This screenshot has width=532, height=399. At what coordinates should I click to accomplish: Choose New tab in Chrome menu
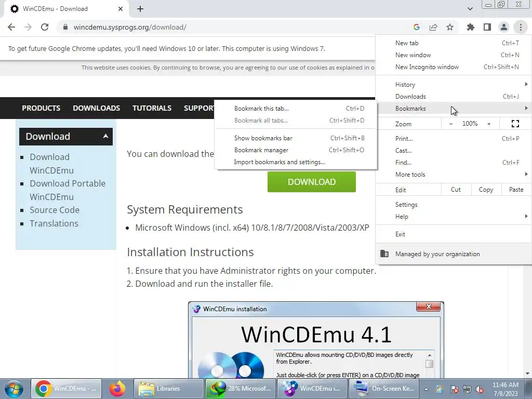[454, 43]
